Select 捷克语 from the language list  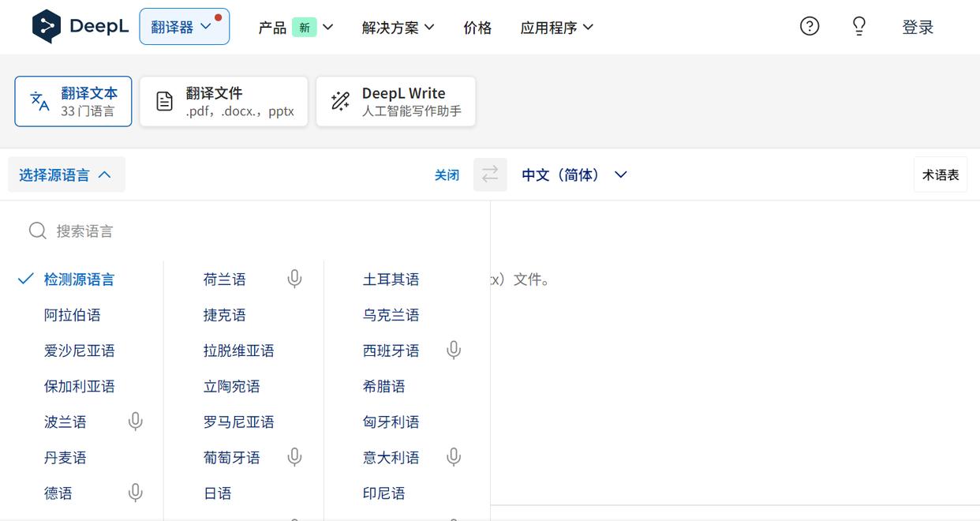pos(224,315)
